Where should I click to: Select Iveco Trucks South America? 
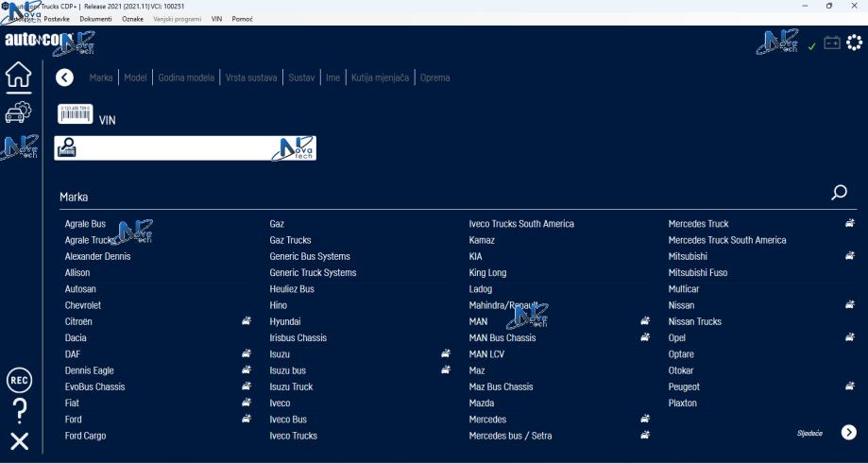(521, 224)
